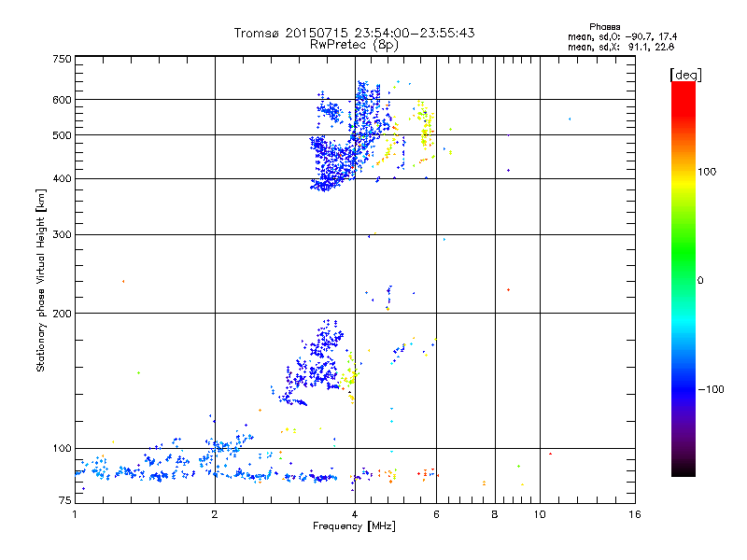
Task: Select the 'mean, sd,O: -90.7, 17.4' line
Action: (622, 37)
